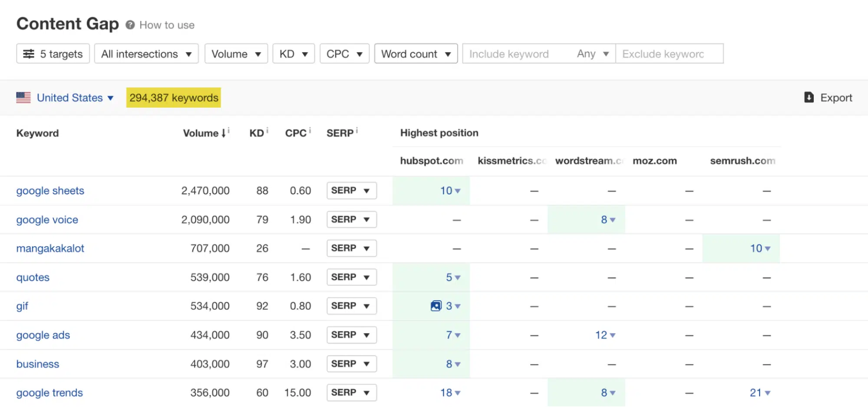868x407 pixels.
Task: Open the 'How to use' help icon
Action: click(129, 25)
